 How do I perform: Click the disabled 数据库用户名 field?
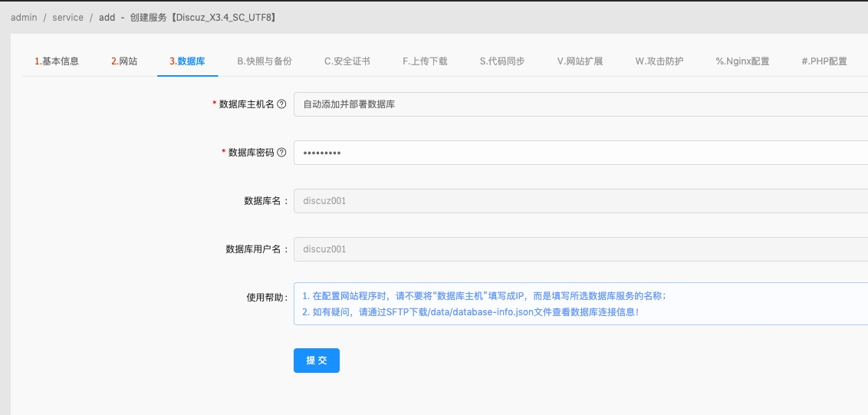tap(580, 249)
